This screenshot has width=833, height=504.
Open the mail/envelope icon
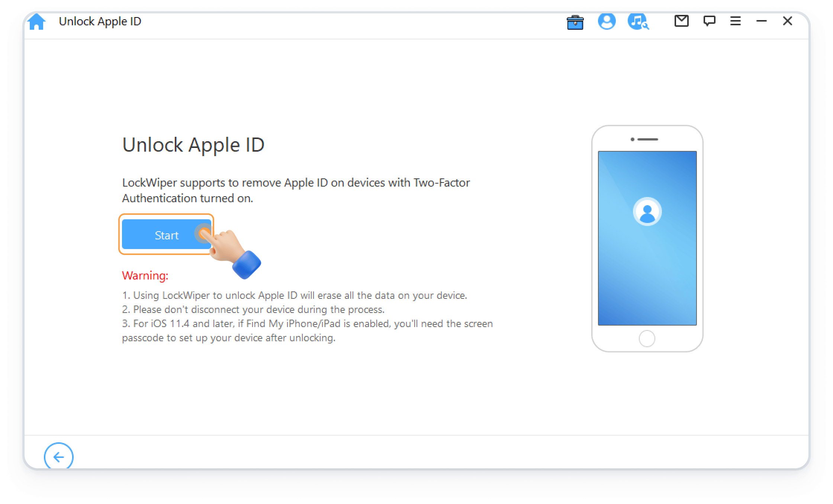tap(681, 21)
